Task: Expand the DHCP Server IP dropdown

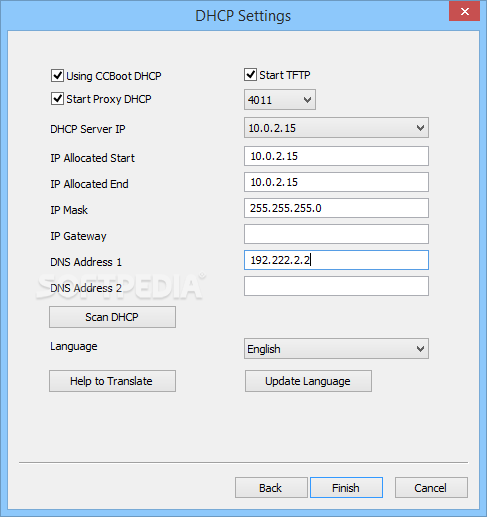Action: coord(336,127)
